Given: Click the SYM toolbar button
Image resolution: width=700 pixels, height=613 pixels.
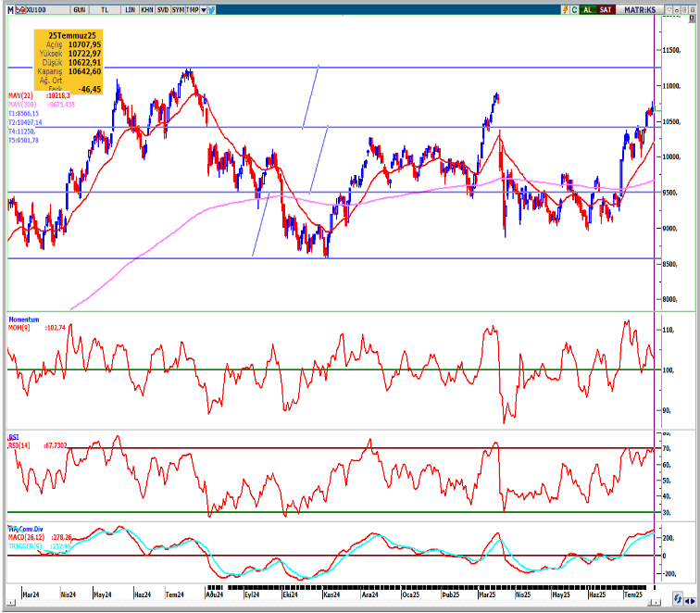Looking at the screenshot, I should (178, 10).
